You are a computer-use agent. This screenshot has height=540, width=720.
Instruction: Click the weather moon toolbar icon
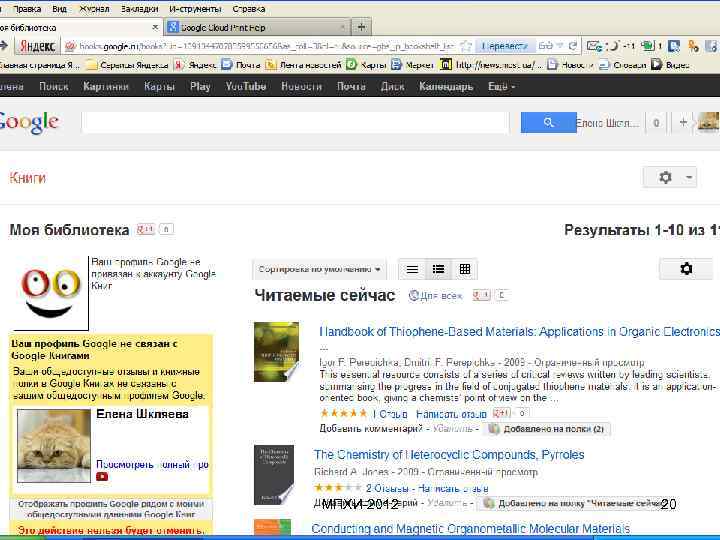(612, 46)
